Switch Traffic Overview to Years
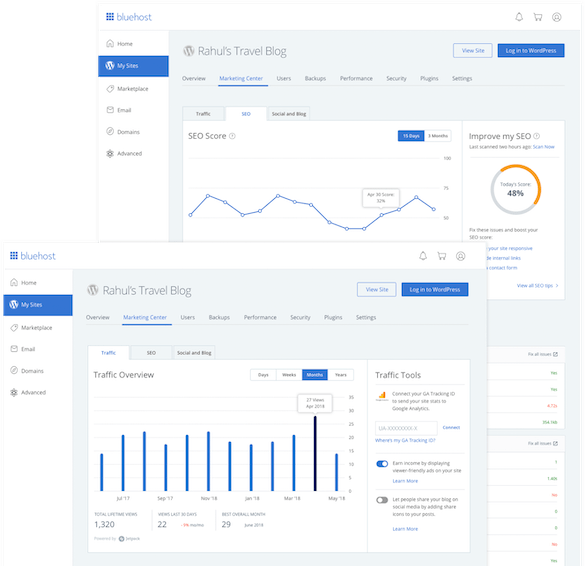Viewport: 585px width, 566px height. [x=341, y=375]
